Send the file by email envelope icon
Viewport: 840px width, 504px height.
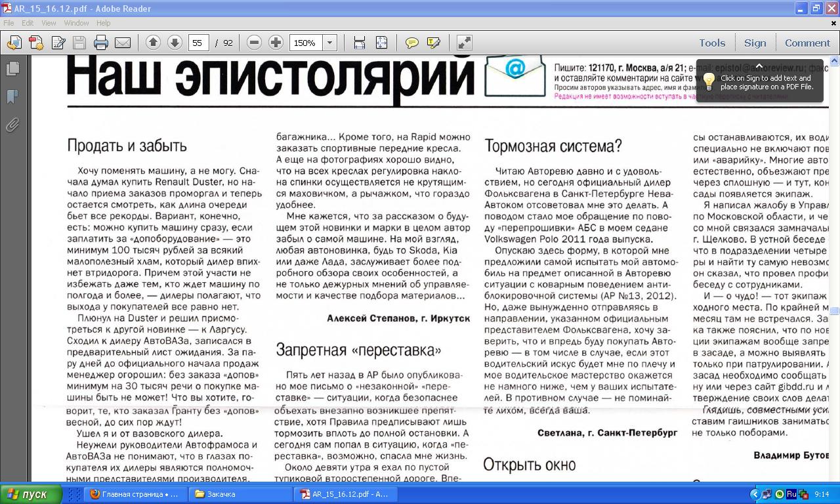123,43
